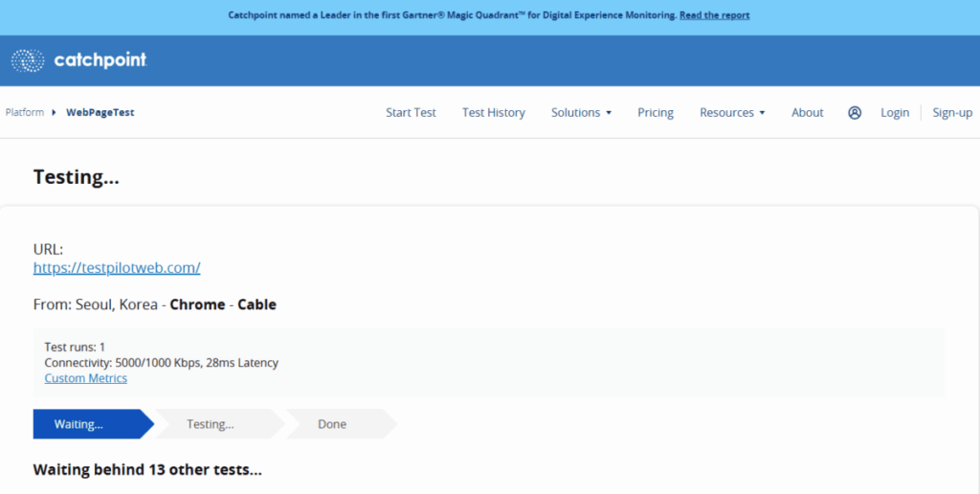Screen dimensions: 980x494
Task: Click the blue 'Waiting...' progress step
Action: click(86, 424)
